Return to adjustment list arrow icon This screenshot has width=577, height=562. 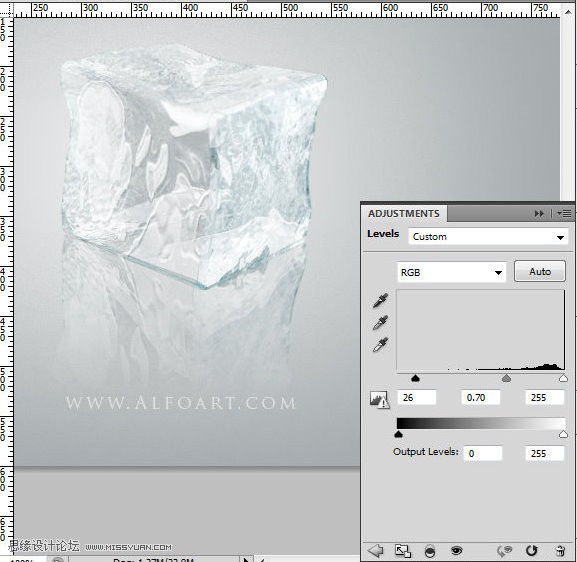pos(375,551)
